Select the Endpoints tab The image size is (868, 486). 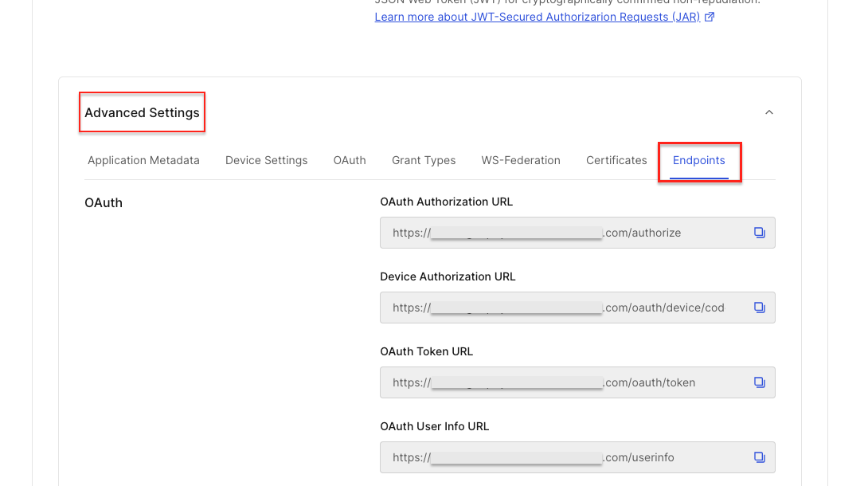coord(698,160)
